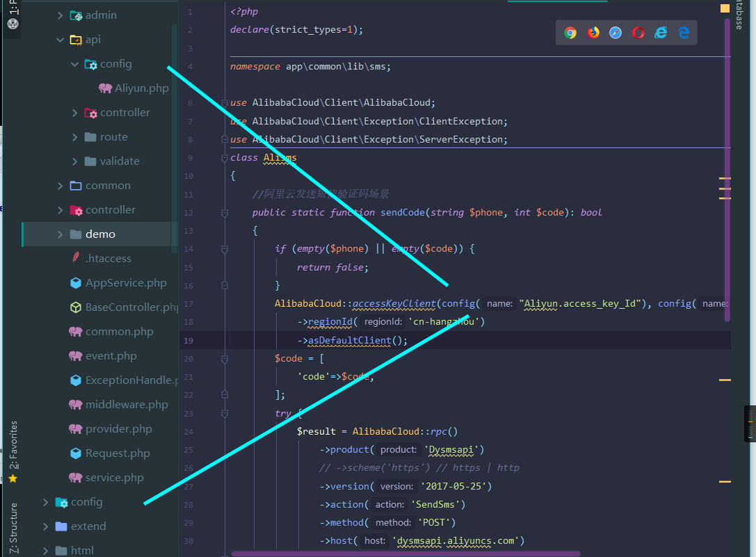
Task: Open Aliyun.php in the project tree
Action: tap(142, 88)
